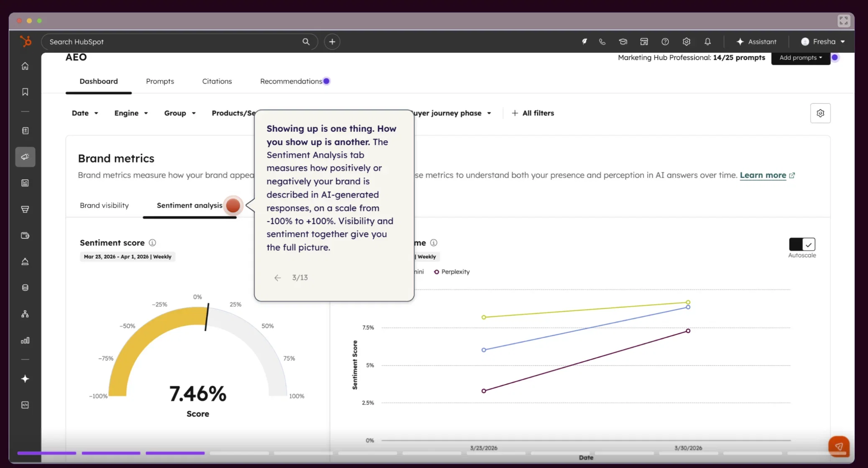This screenshot has width=868, height=468.
Task: Click the "3/23/2026" date axis label
Action: (x=484, y=448)
